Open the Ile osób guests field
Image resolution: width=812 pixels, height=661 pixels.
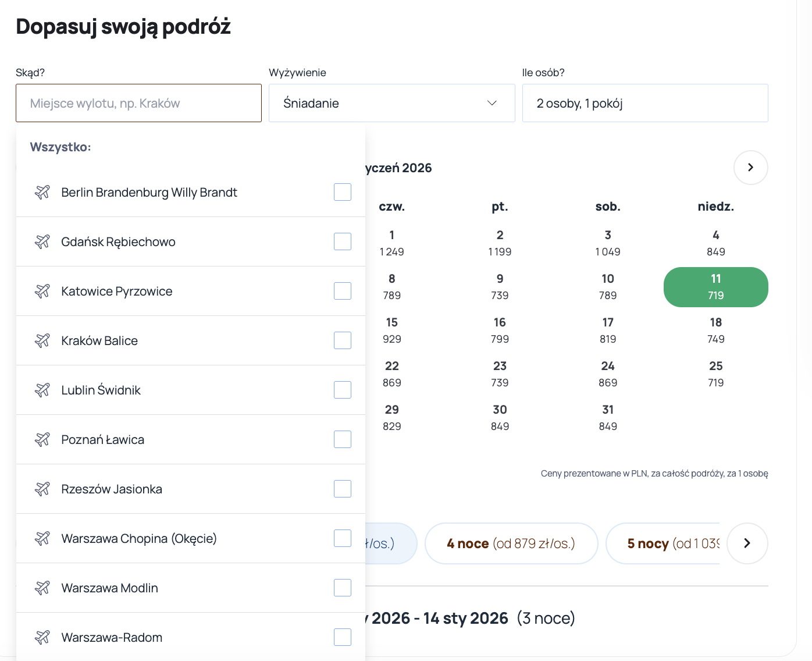(644, 103)
